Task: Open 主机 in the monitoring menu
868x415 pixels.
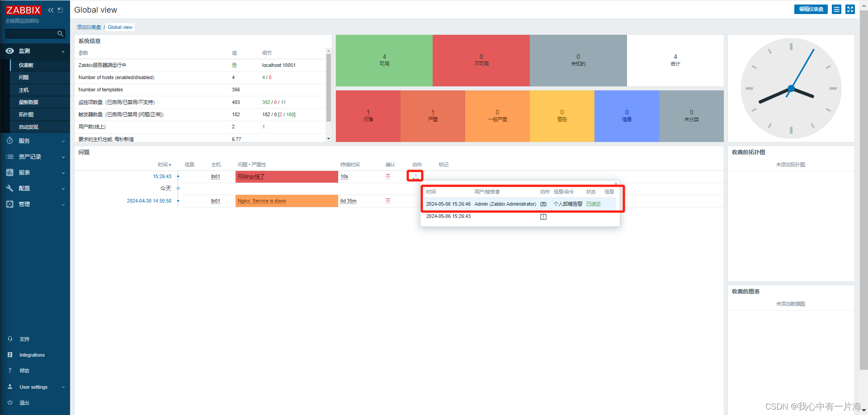Action: point(24,90)
